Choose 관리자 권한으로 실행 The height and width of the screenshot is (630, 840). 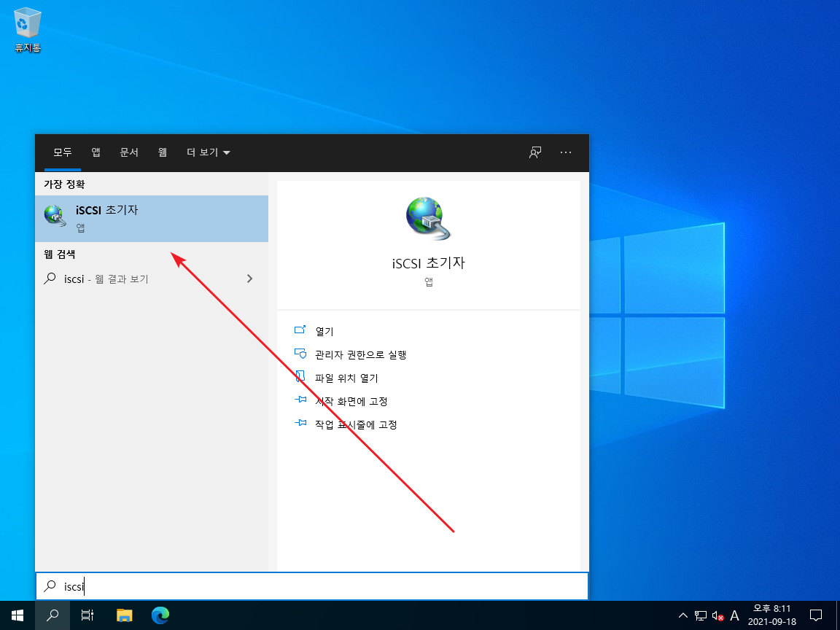click(361, 354)
